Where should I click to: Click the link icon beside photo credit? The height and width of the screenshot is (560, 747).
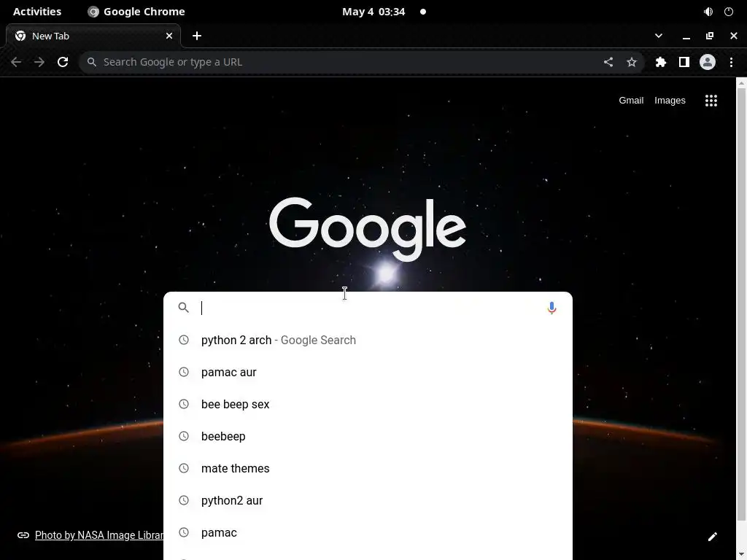[x=23, y=535]
